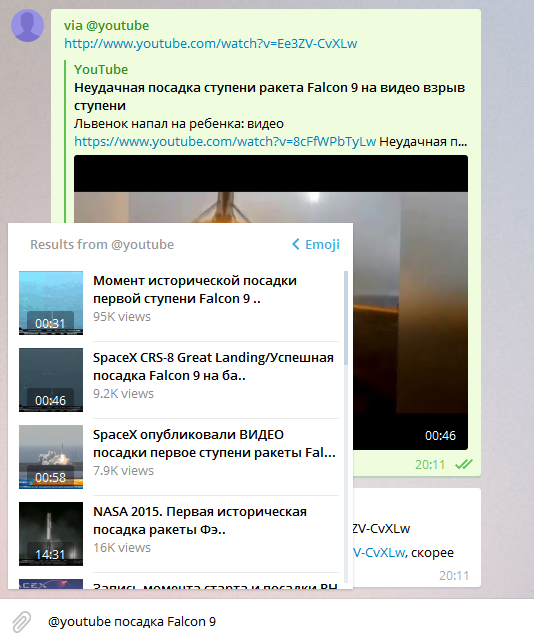Open the 'V-CvXLw' link in lower message

click(380, 552)
